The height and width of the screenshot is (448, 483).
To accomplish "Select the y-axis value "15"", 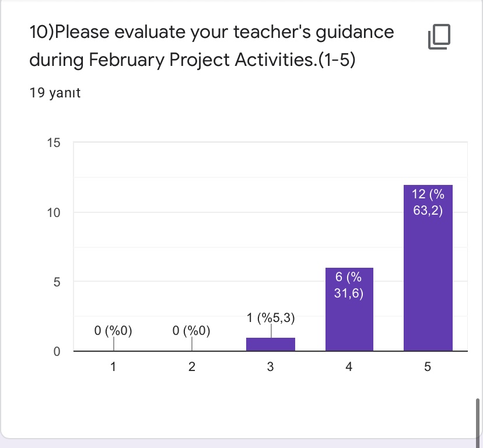I will pyautogui.click(x=54, y=142).
